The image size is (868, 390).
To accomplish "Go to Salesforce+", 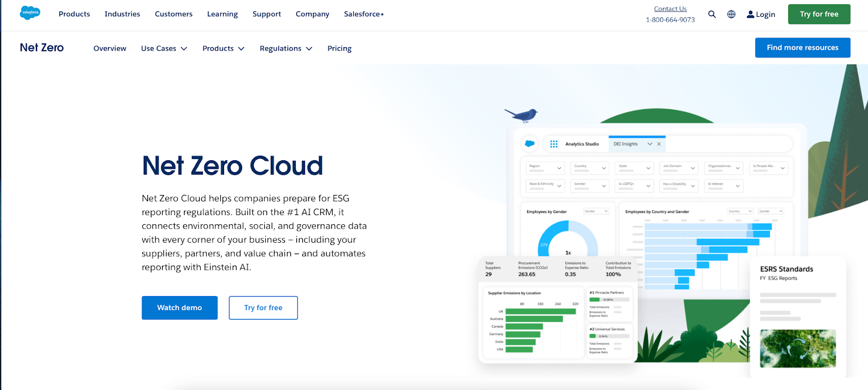I will (364, 14).
